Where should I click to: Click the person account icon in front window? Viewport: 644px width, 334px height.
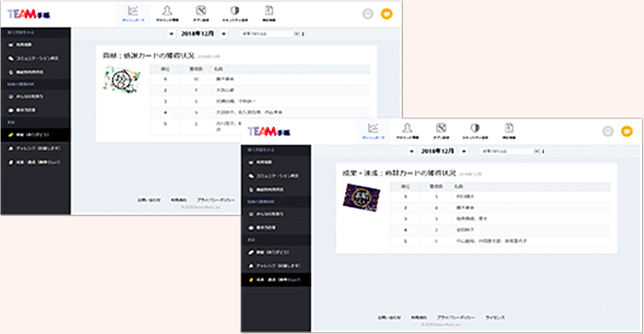tap(407, 131)
